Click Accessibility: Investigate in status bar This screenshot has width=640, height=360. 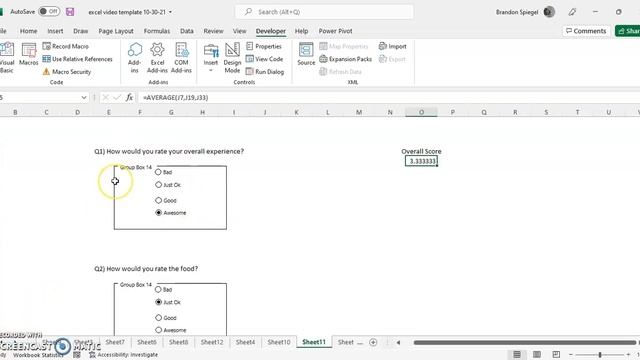(x=123, y=355)
